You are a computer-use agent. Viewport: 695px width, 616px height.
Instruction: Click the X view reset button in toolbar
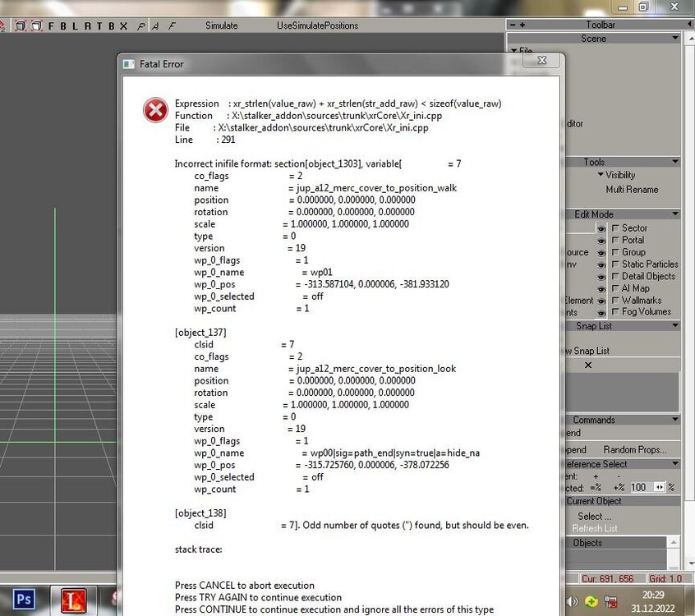123,25
